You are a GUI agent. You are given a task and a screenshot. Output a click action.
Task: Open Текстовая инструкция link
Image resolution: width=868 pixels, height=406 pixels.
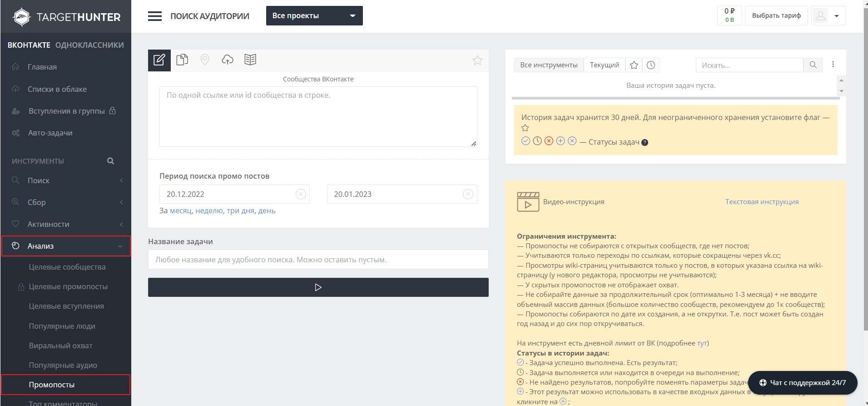[x=762, y=202]
